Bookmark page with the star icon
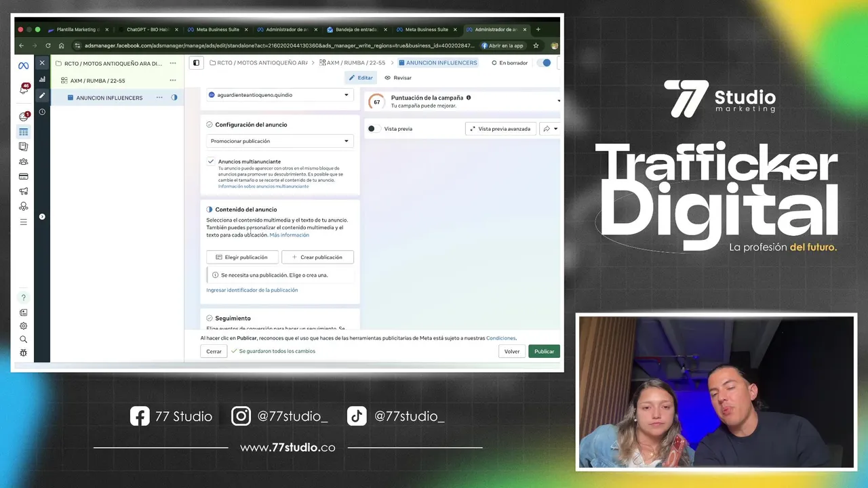 [x=536, y=45]
